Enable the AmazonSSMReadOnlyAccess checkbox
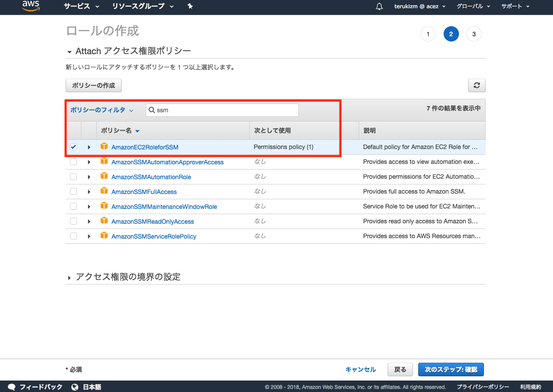 click(x=73, y=222)
